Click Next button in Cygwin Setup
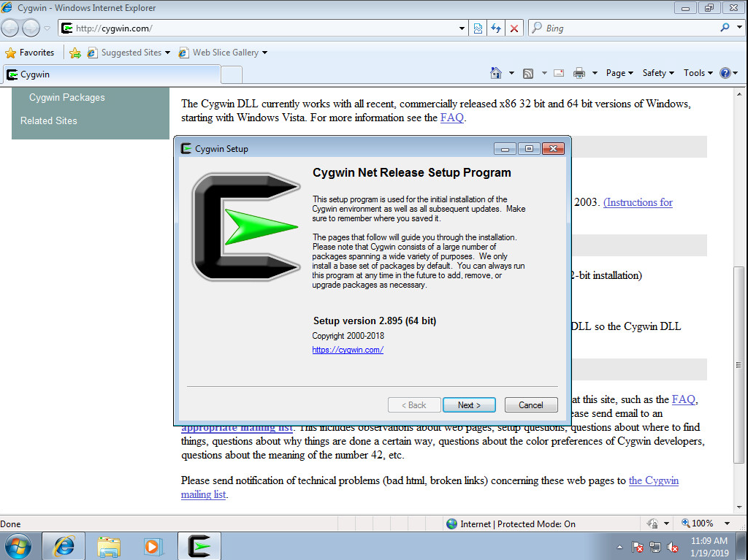748x560 pixels. 469,405
